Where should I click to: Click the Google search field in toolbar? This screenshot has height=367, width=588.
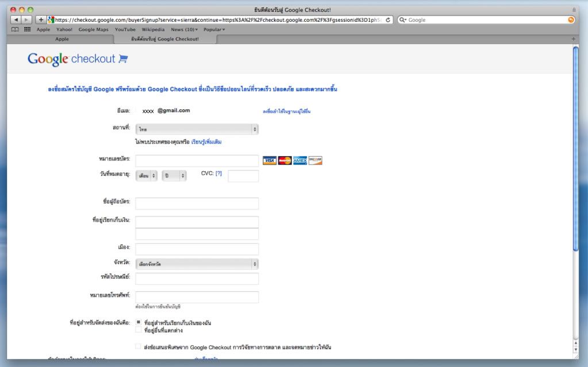486,20
